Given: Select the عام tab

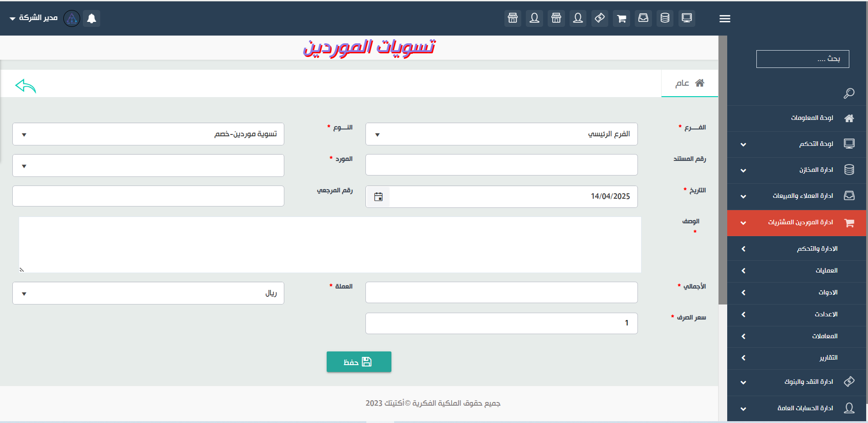Looking at the screenshot, I should 689,83.
